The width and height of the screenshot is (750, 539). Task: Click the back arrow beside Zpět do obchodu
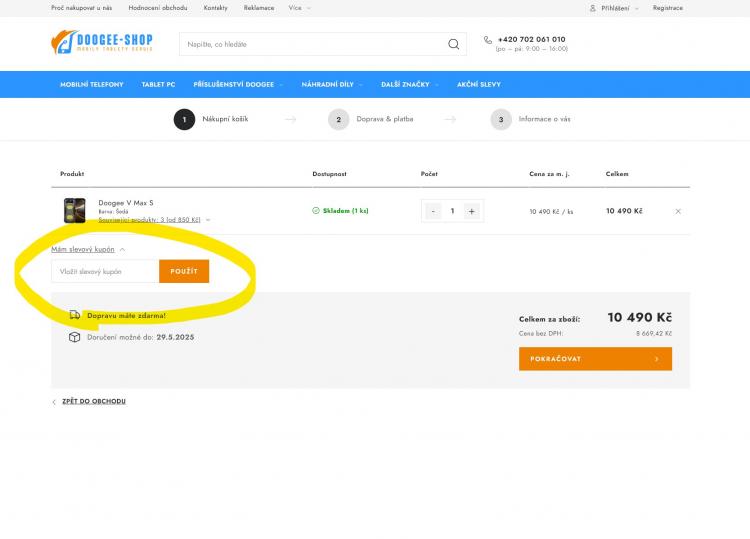(54, 402)
